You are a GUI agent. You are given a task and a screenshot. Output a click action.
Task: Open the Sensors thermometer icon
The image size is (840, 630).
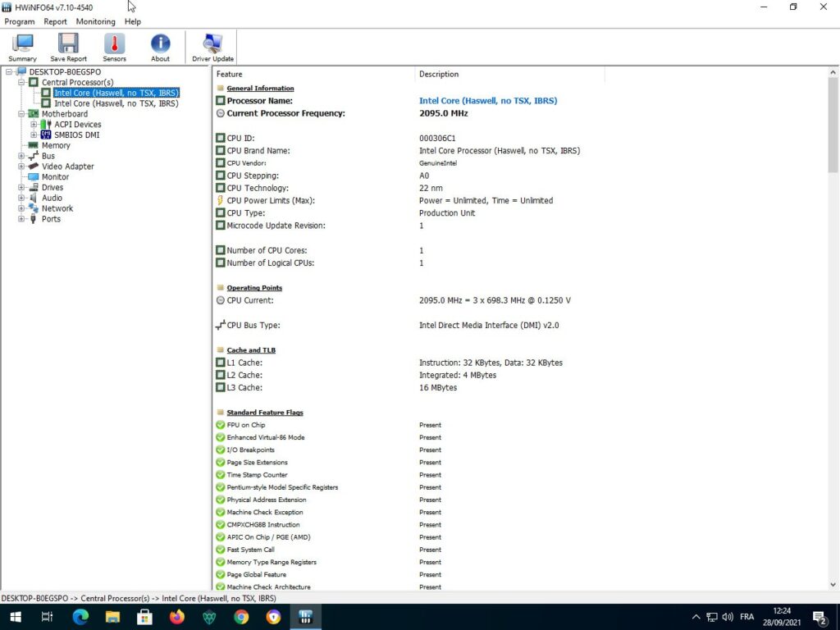114,47
